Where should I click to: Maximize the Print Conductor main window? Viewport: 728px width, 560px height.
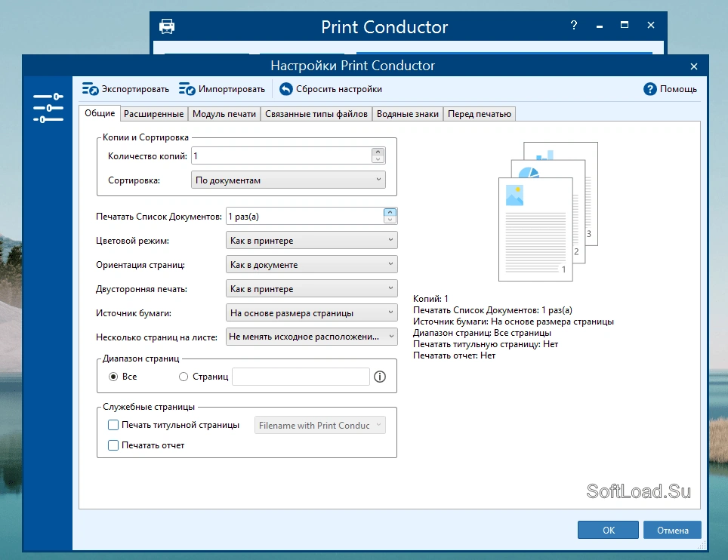tap(625, 25)
